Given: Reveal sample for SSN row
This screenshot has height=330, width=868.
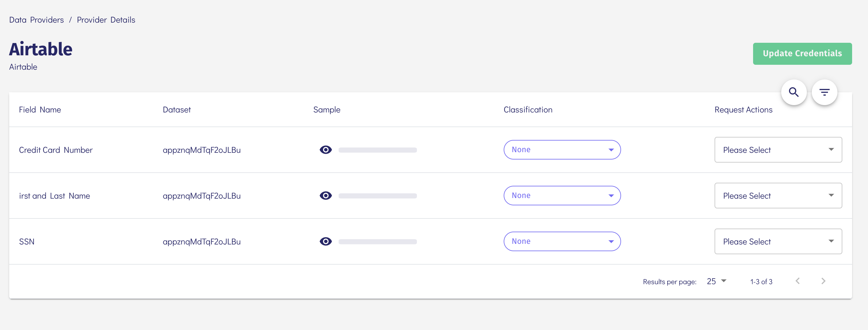Looking at the screenshot, I should (325, 241).
